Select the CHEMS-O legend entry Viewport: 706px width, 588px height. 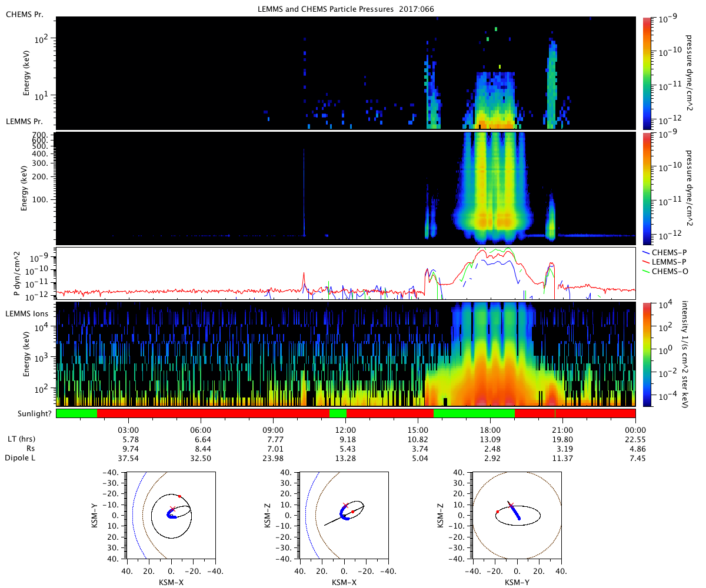point(665,271)
